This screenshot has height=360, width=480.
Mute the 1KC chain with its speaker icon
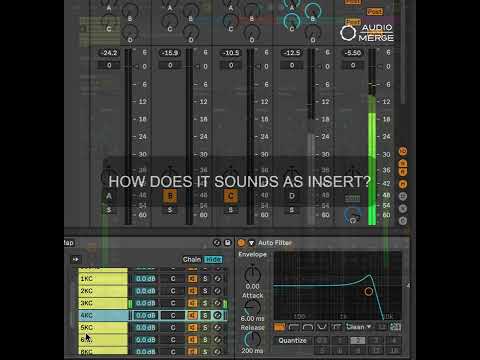(x=192, y=279)
